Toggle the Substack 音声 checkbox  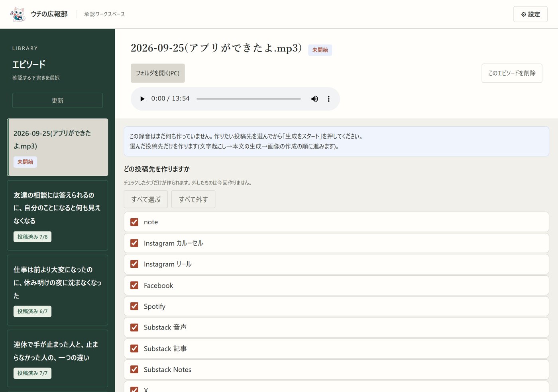134,327
